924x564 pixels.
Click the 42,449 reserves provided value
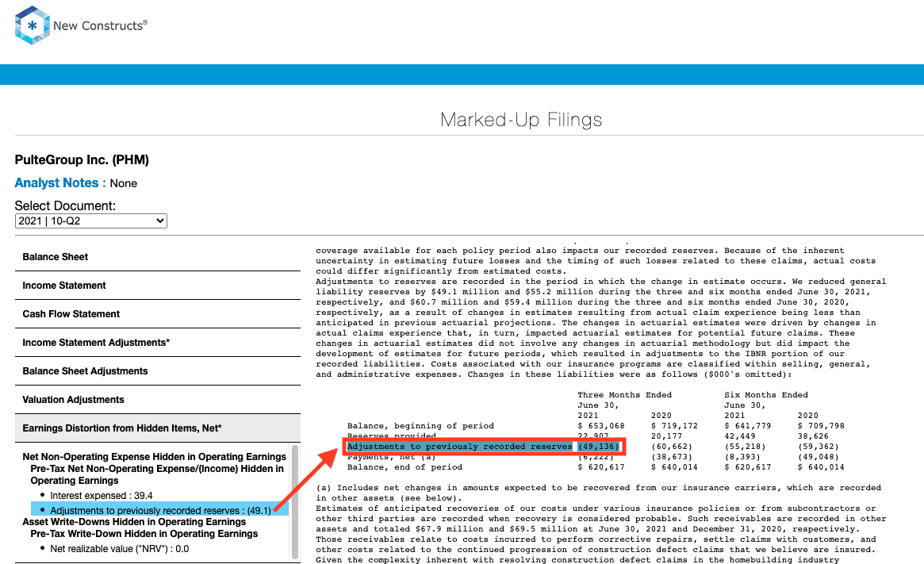click(739, 436)
